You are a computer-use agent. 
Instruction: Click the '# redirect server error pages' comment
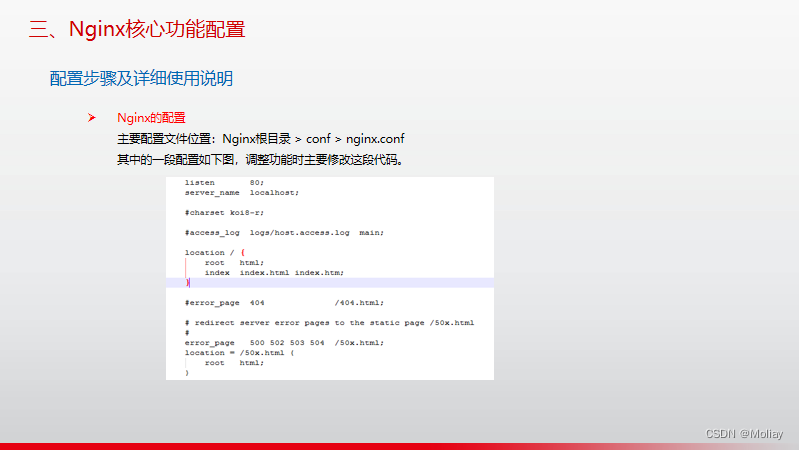tap(329, 323)
